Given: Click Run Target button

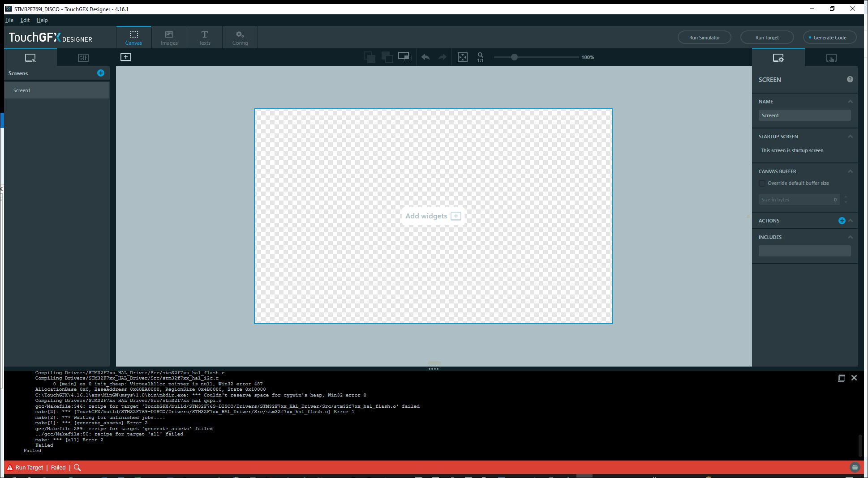Looking at the screenshot, I should pos(767,38).
